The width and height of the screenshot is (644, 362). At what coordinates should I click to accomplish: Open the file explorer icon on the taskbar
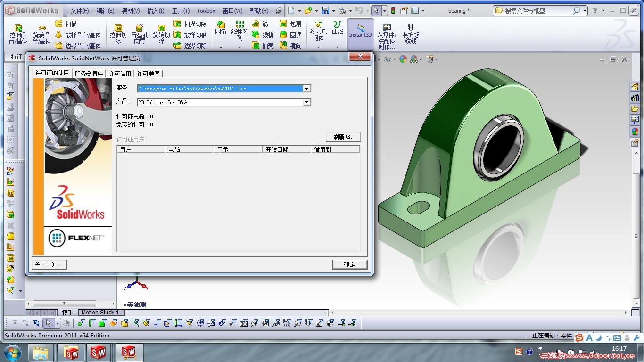point(41,353)
